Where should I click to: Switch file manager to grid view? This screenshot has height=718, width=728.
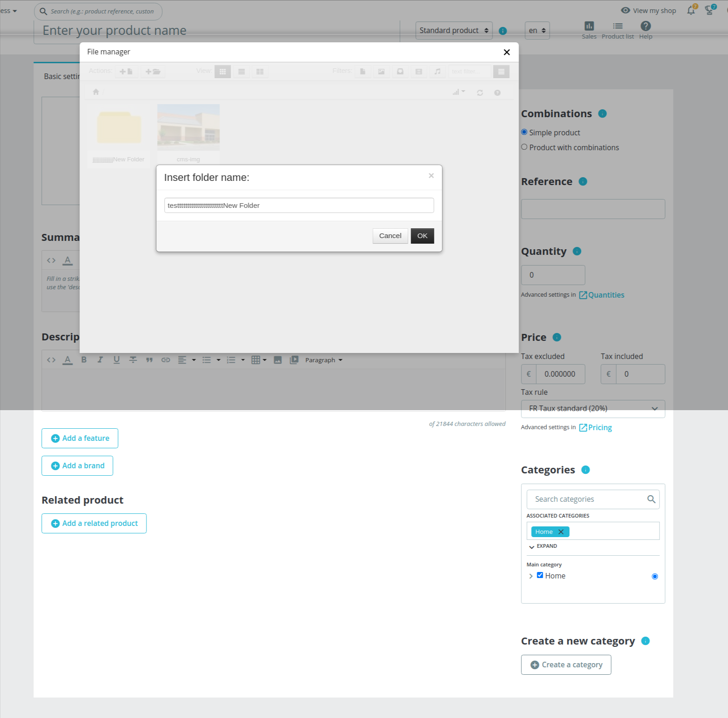(222, 71)
